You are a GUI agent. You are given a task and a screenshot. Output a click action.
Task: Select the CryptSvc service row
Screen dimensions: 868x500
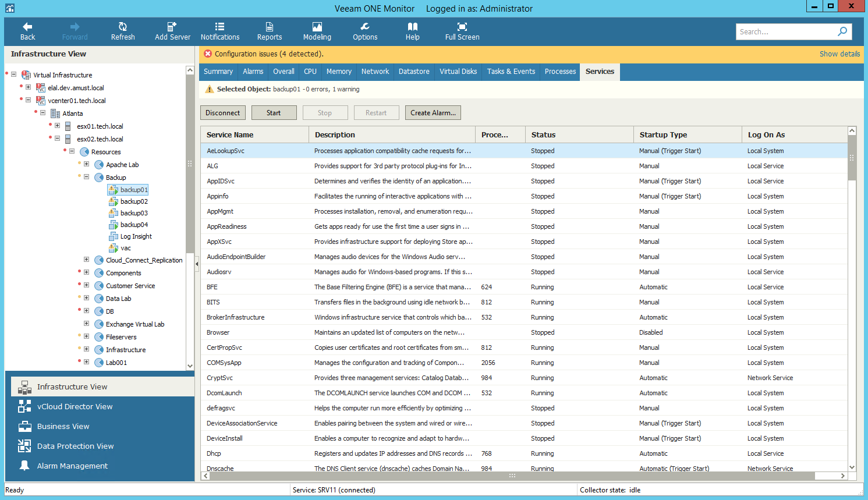pyautogui.click(x=524, y=378)
